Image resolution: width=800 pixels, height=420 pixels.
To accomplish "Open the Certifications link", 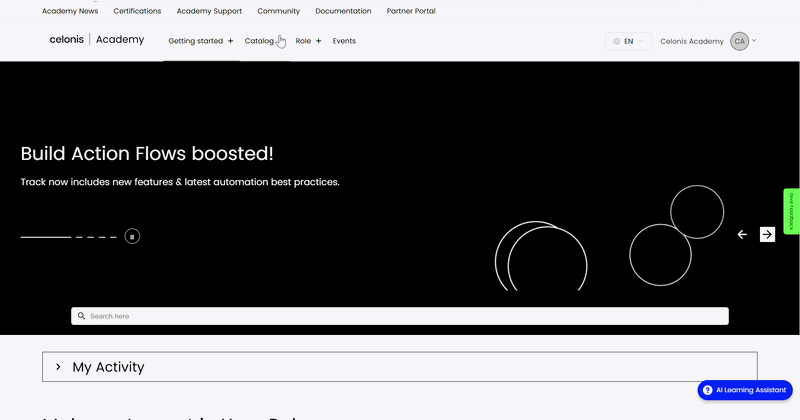I will tap(137, 11).
